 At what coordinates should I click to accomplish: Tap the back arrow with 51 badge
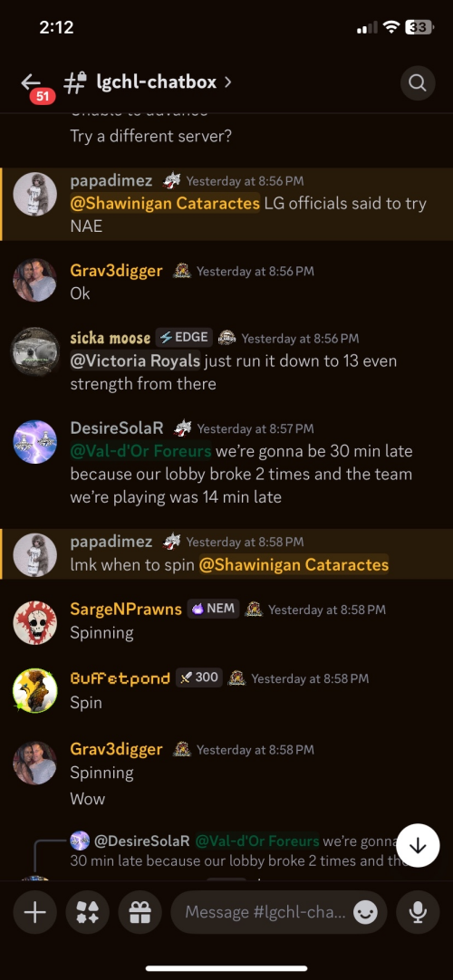[x=34, y=84]
